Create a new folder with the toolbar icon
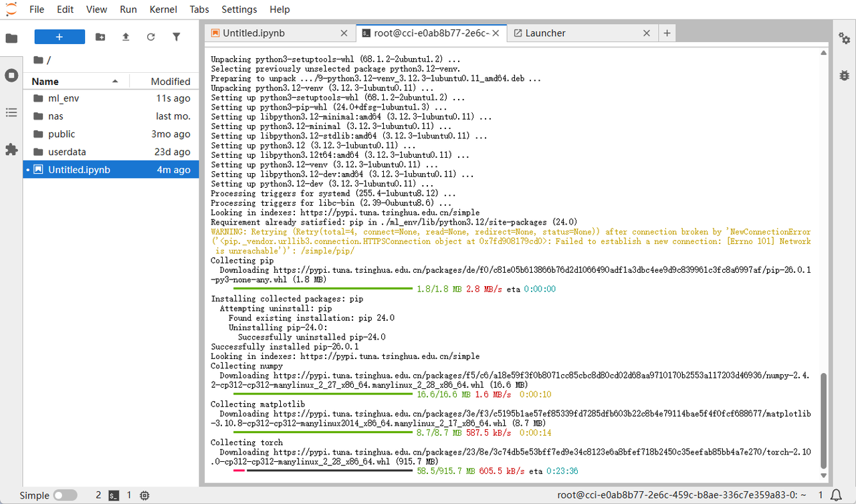 pyautogui.click(x=100, y=37)
